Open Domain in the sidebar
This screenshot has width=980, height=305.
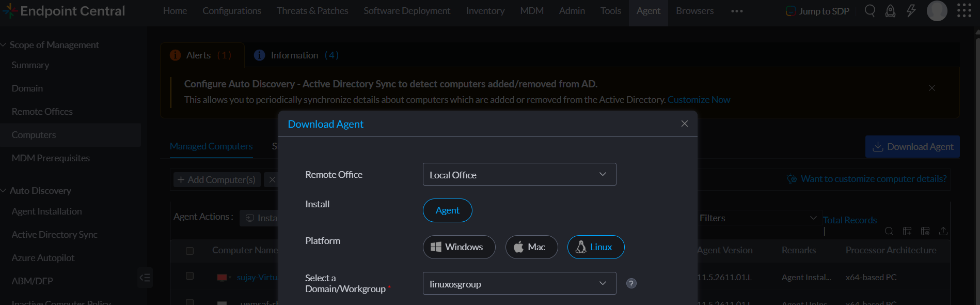click(x=27, y=88)
